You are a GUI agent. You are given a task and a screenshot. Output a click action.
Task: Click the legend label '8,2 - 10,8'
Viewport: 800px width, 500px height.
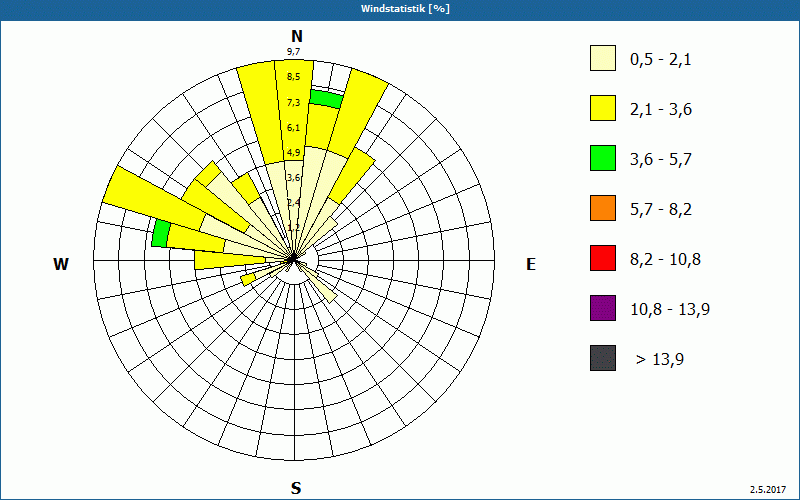pyautogui.click(x=665, y=260)
